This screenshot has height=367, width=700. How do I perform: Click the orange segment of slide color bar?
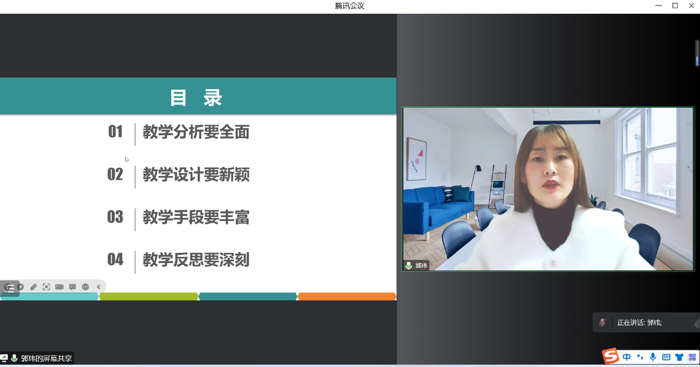(347, 296)
